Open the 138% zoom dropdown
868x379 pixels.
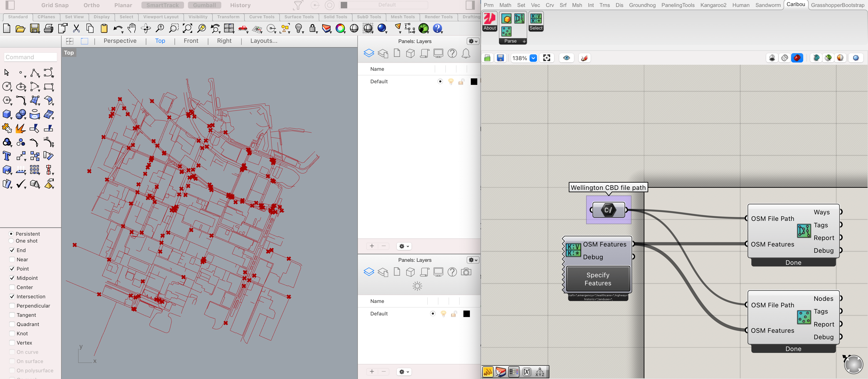(x=533, y=58)
